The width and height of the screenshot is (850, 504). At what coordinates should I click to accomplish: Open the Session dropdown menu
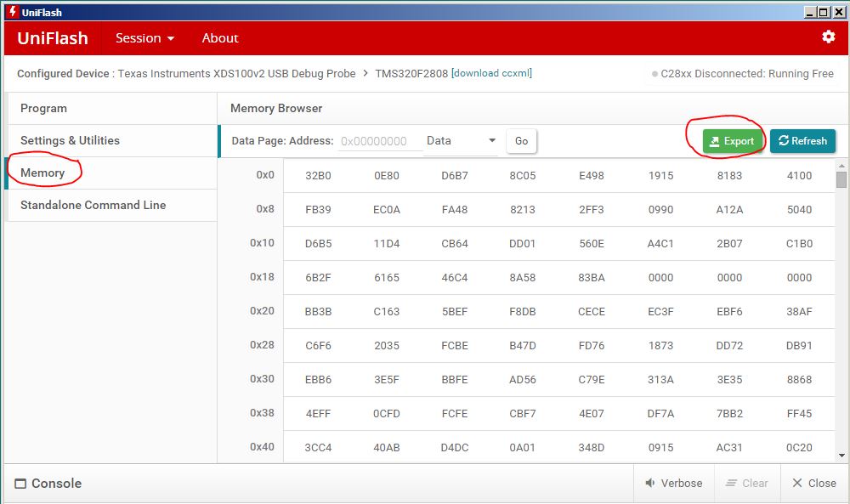pyautogui.click(x=144, y=38)
